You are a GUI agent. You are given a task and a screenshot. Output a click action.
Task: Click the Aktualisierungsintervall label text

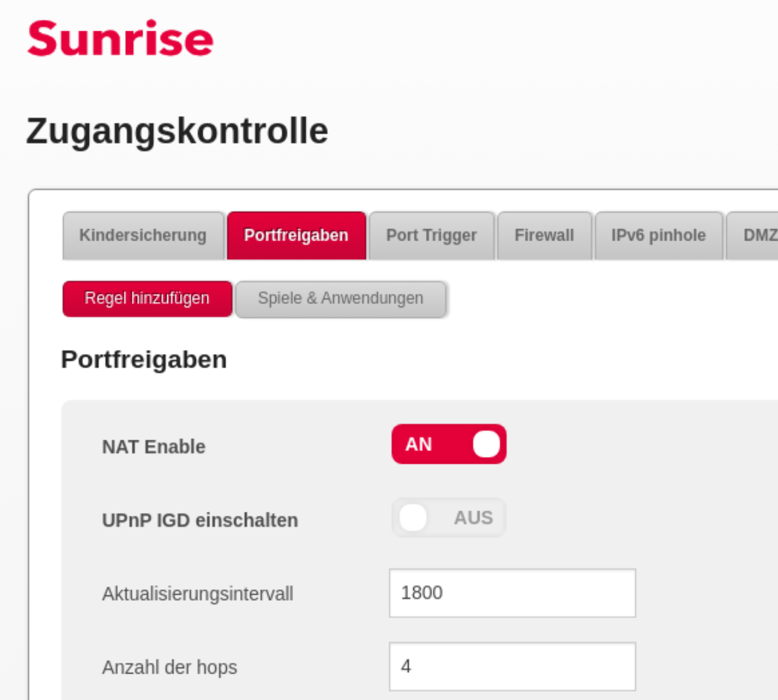point(197,594)
